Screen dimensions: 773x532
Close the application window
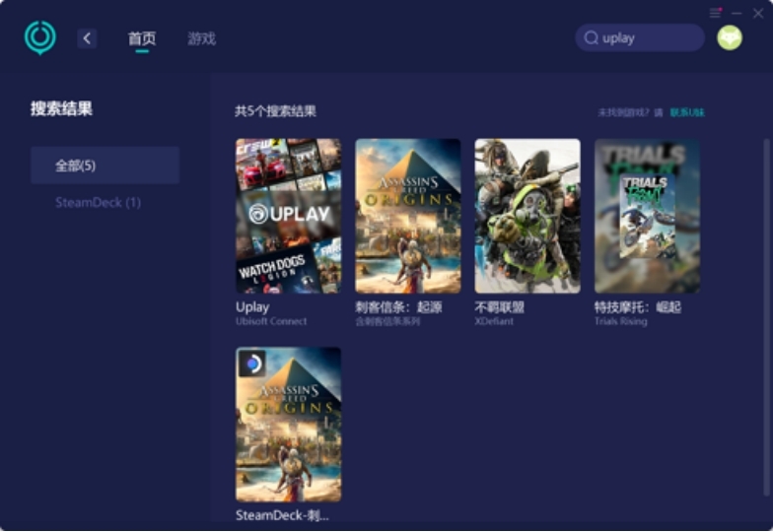tap(757, 14)
